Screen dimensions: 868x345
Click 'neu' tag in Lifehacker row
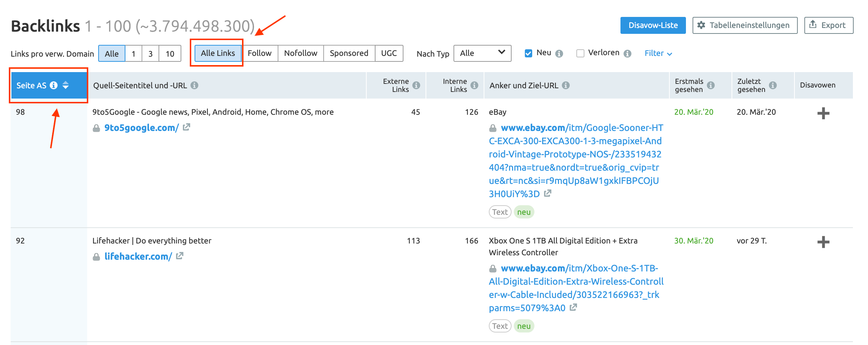[524, 326]
